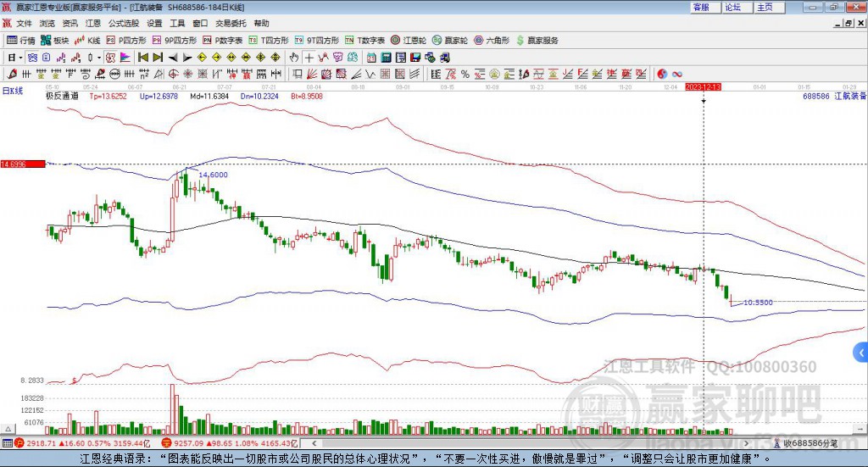868x467 pixels.
Task: Click the red 14.6996 price label
Action: pyautogui.click(x=23, y=164)
